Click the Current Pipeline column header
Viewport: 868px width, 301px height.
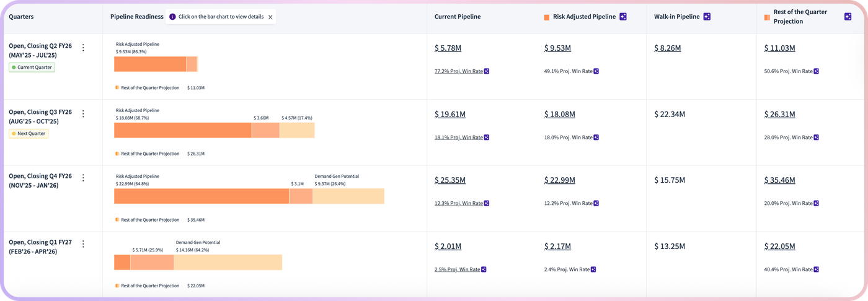click(458, 17)
